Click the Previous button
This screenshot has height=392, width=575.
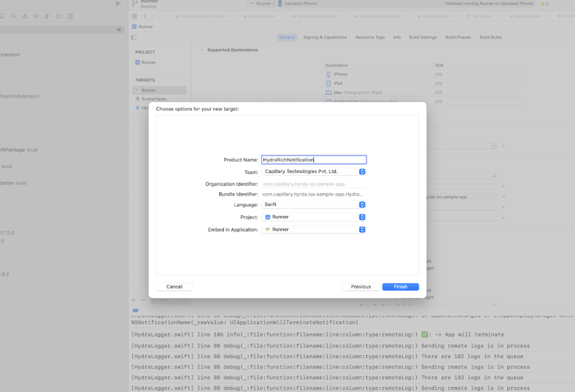coord(361,287)
